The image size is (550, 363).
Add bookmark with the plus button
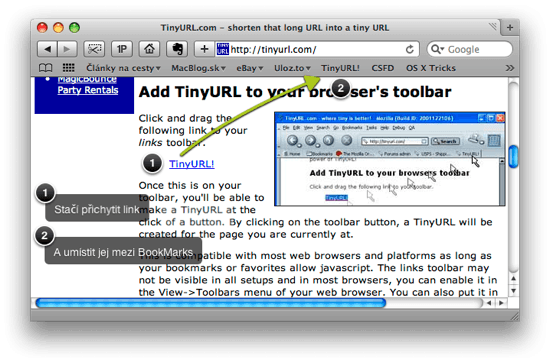pyautogui.click(x=204, y=49)
